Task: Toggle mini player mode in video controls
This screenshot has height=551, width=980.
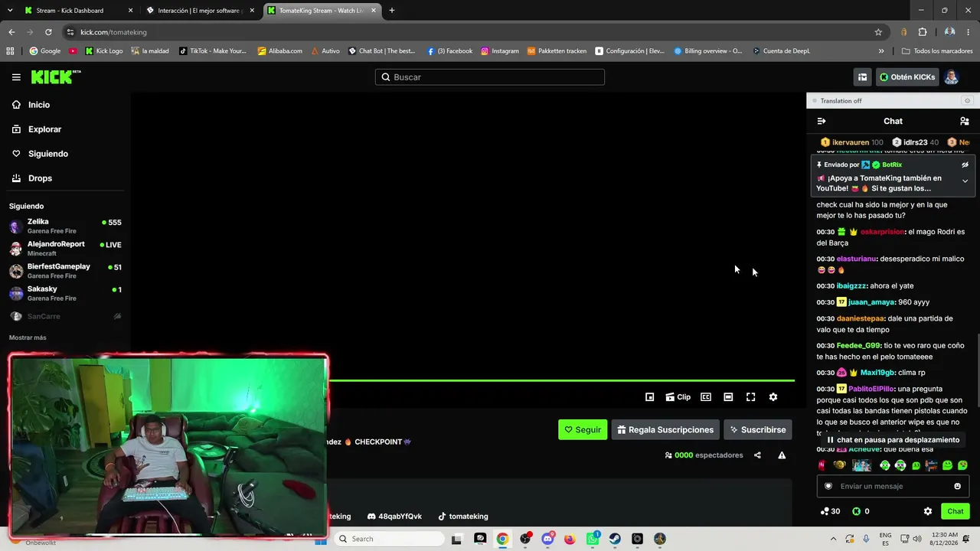Action: tap(649, 397)
